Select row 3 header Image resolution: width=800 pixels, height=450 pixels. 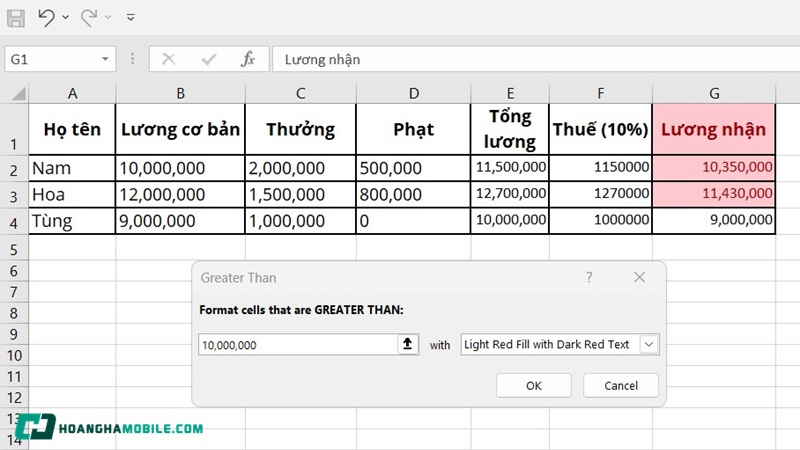[x=14, y=196]
